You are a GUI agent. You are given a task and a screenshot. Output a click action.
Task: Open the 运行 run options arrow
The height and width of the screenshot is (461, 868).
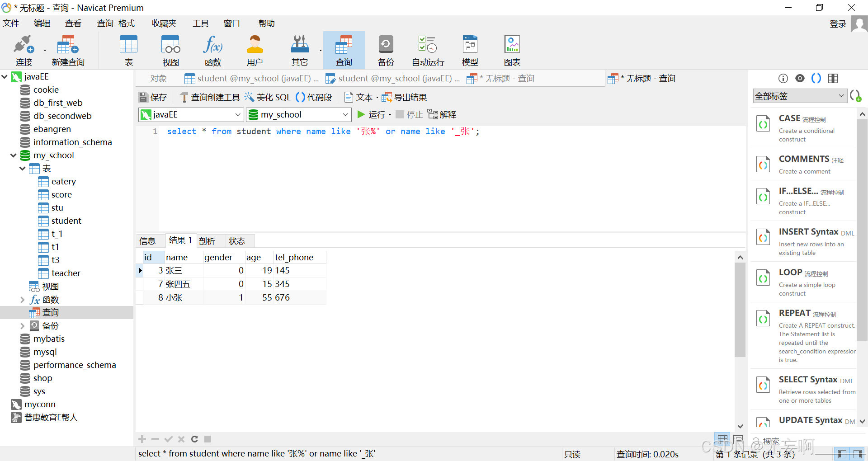(x=390, y=115)
